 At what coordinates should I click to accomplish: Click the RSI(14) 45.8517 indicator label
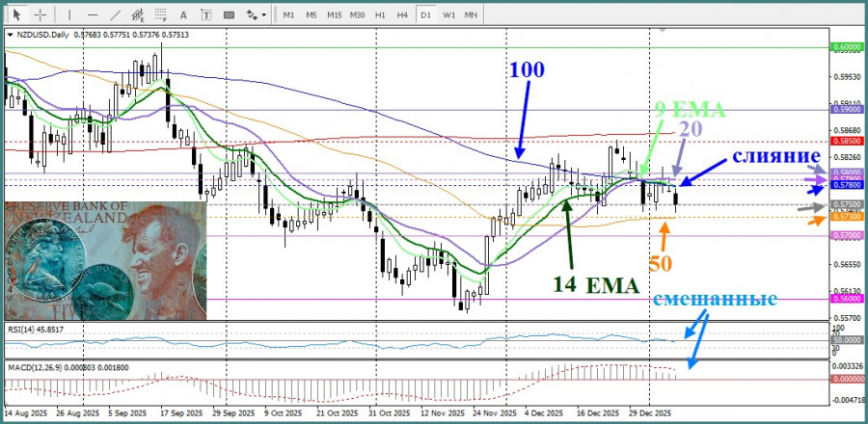click(37, 329)
